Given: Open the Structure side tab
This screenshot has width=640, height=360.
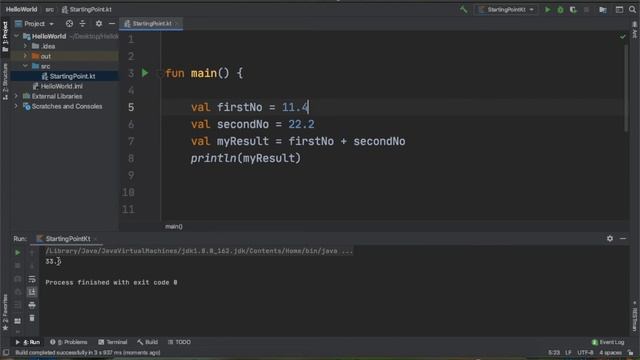Looking at the screenshot, I should click(5, 81).
